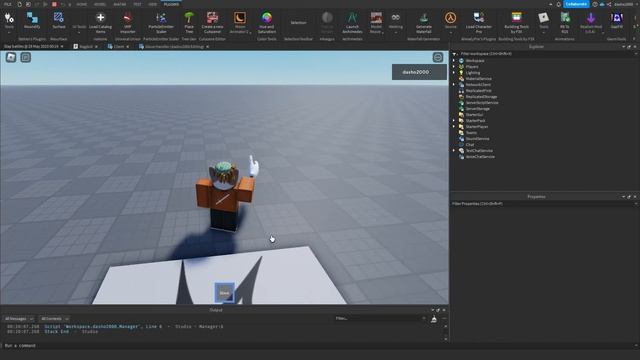
Task: Switch to the Ragdoll script tab
Action: pos(86,47)
